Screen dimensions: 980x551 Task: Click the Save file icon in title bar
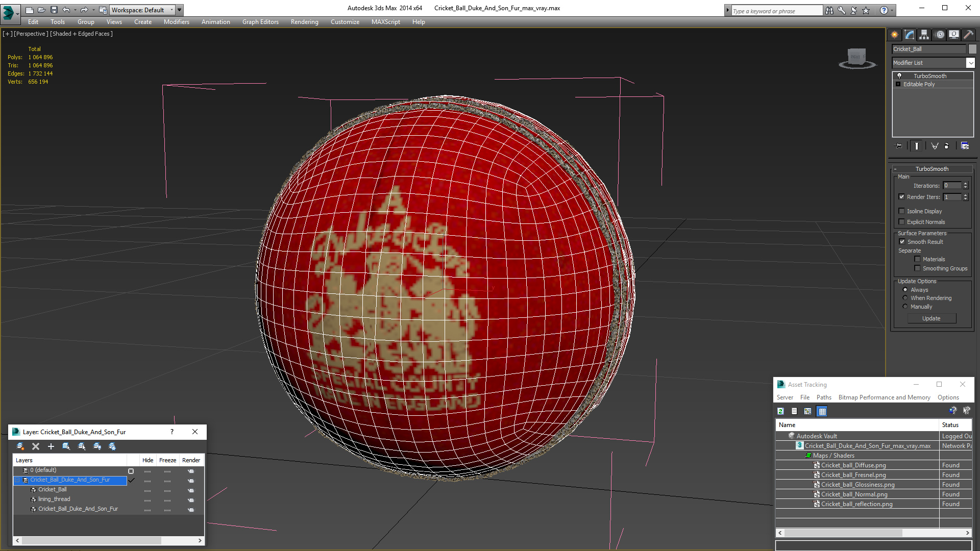54,10
